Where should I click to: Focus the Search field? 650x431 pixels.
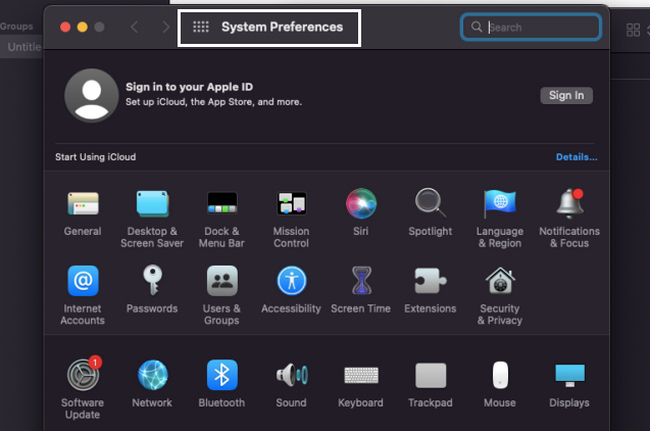tap(531, 27)
